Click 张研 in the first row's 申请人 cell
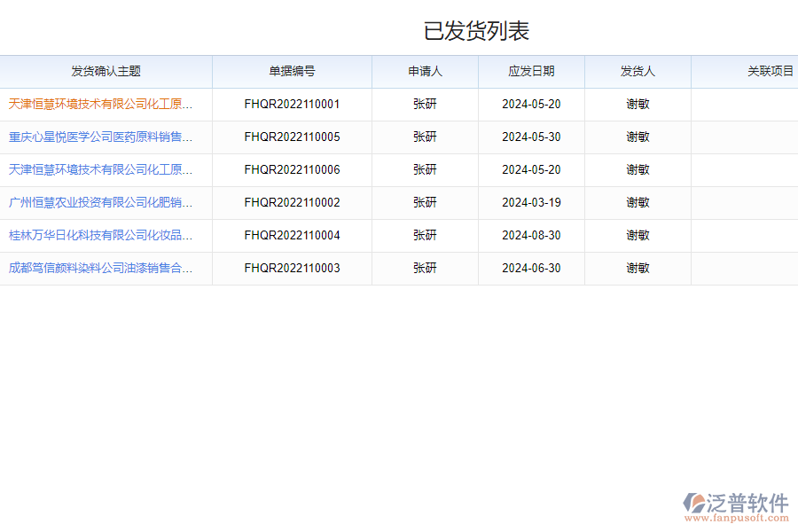The height and width of the screenshot is (532, 798). (x=425, y=104)
